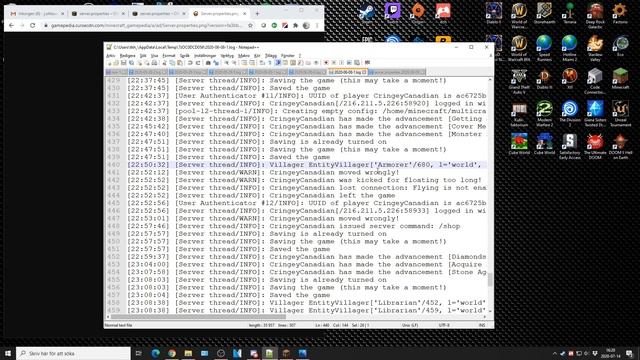Open the Arkiv menu in Notepad++
The width and height of the screenshot is (640, 360).
click(x=111, y=56)
